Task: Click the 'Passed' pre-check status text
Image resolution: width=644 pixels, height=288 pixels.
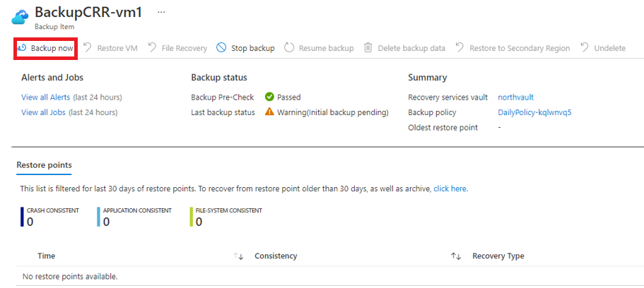Action: (288, 97)
